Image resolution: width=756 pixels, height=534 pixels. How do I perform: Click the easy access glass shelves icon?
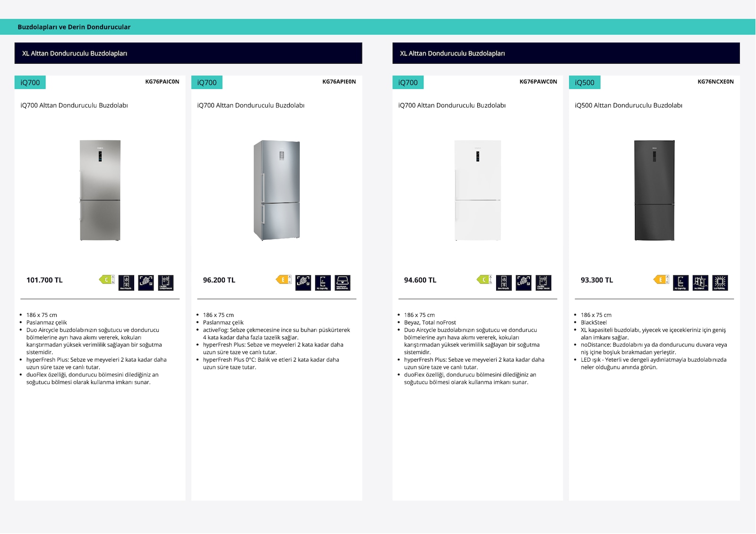(x=343, y=282)
